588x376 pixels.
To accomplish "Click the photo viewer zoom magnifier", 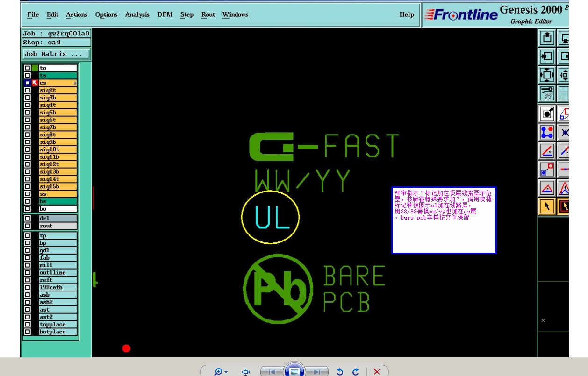I will (218, 372).
